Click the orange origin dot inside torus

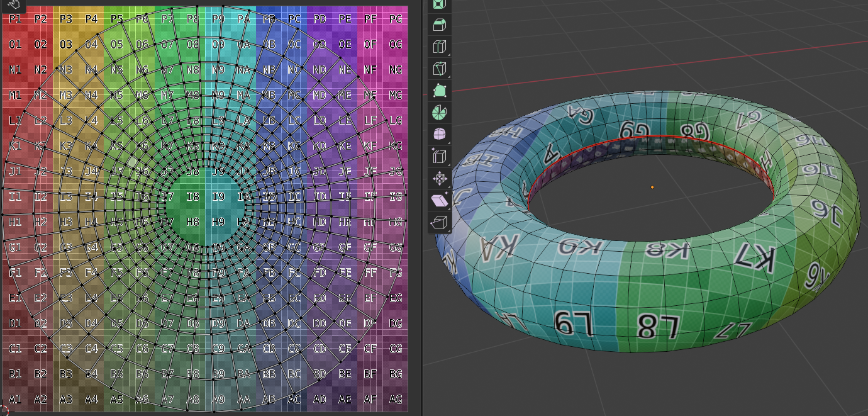coord(652,187)
